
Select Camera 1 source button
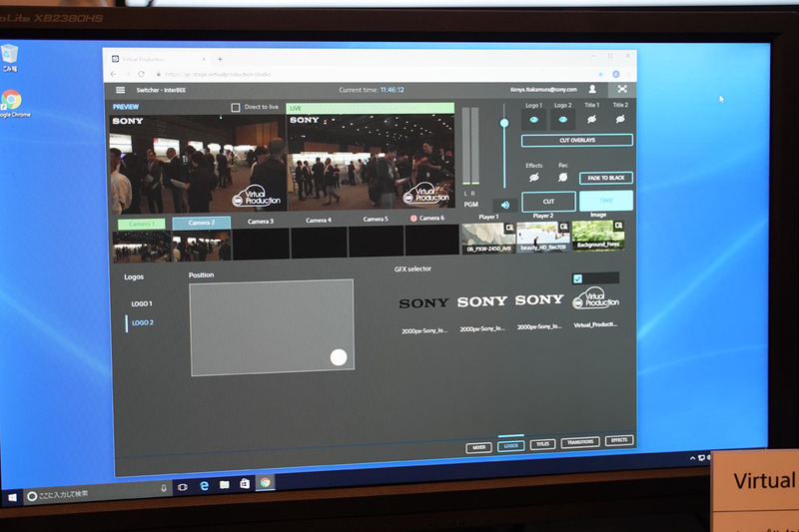pyautogui.click(x=141, y=224)
